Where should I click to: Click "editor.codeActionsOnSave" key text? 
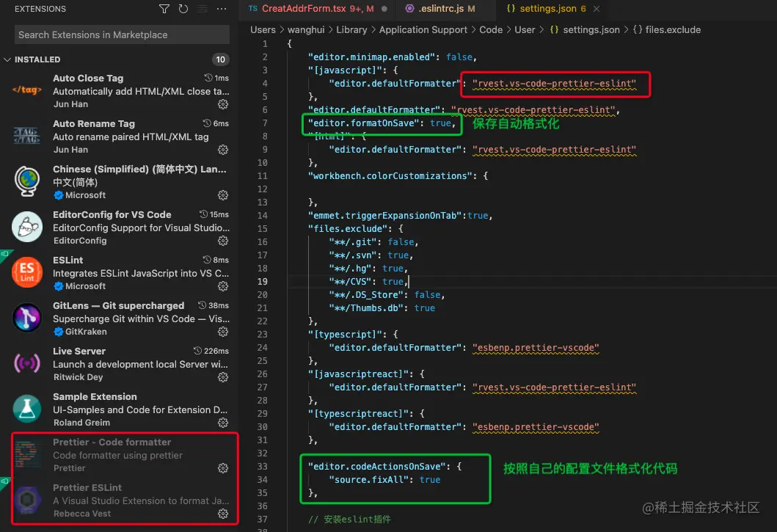click(377, 467)
